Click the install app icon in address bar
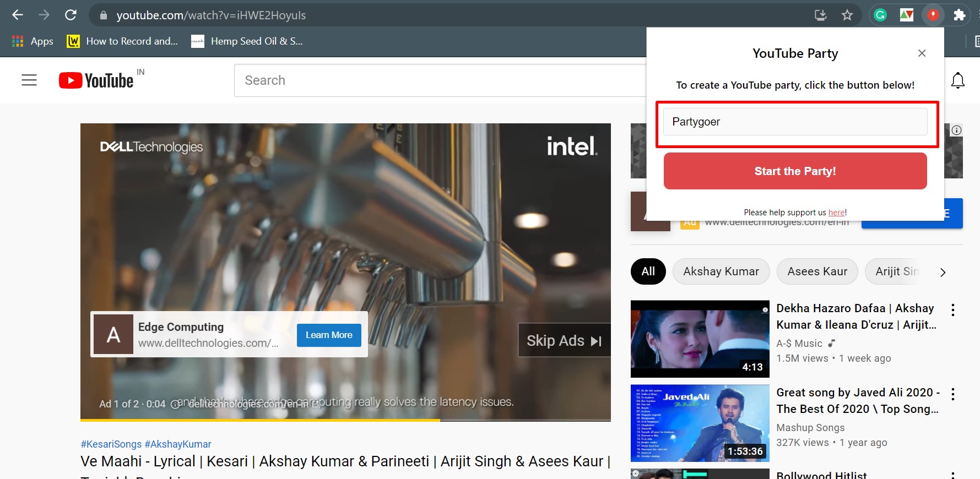 click(x=821, y=15)
